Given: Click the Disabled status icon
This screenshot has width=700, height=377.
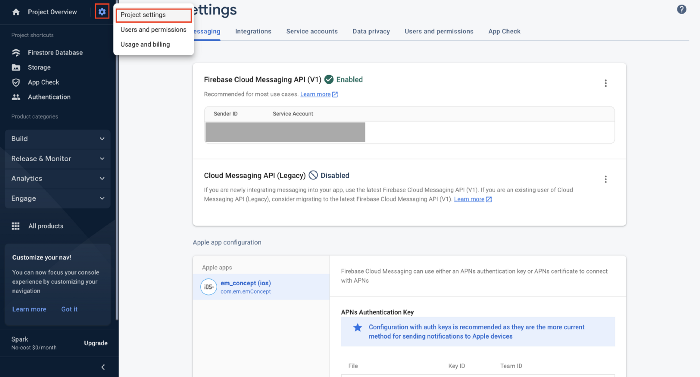Looking at the screenshot, I should pos(313,175).
